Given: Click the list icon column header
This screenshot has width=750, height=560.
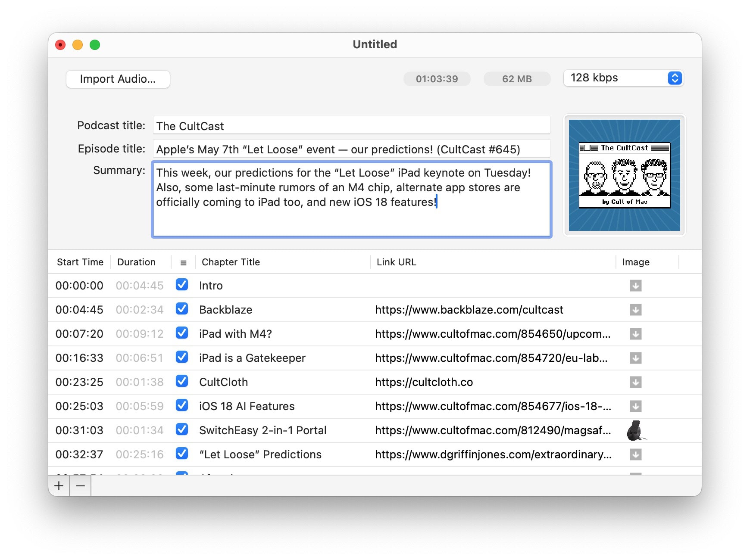Looking at the screenshot, I should point(183,262).
